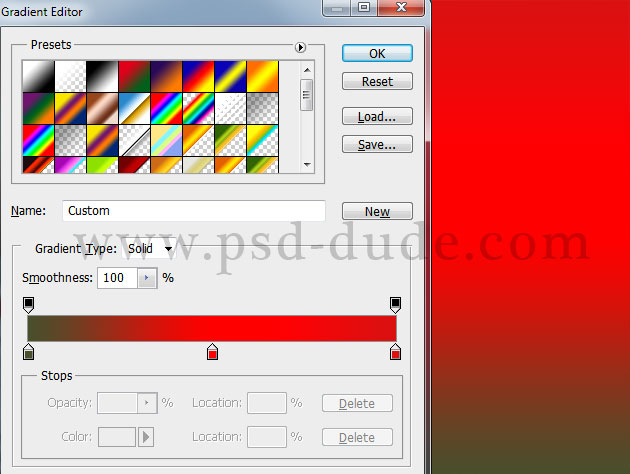This screenshot has height=474, width=630.
Task: Select the blue-yellow-blue gradient preset
Action: click(230, 76)
